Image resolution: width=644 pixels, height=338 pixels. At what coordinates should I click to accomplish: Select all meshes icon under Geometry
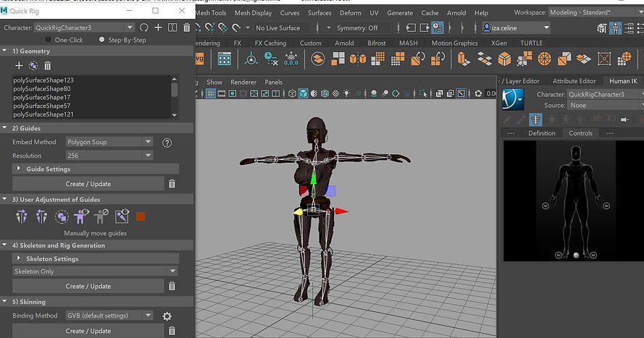point(33,66)
